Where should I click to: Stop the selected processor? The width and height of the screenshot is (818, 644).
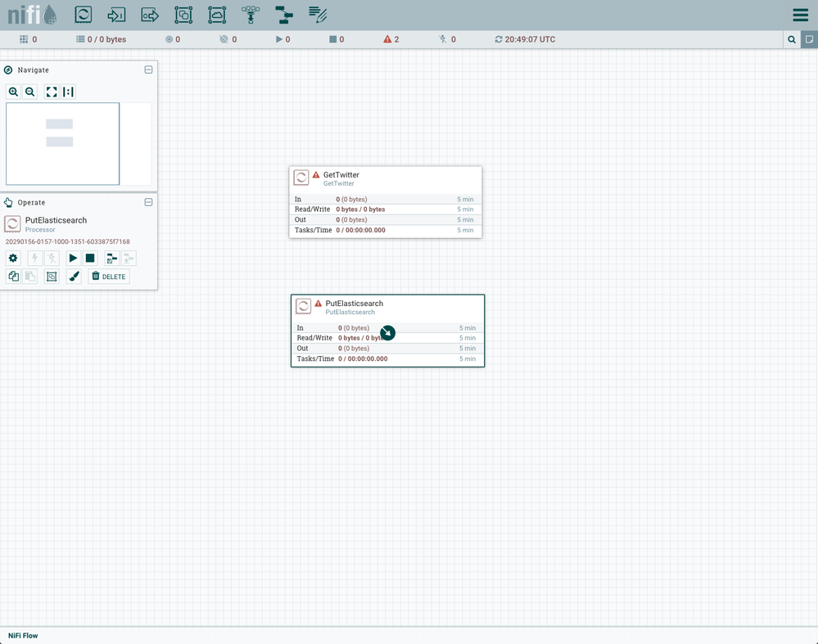90,258
